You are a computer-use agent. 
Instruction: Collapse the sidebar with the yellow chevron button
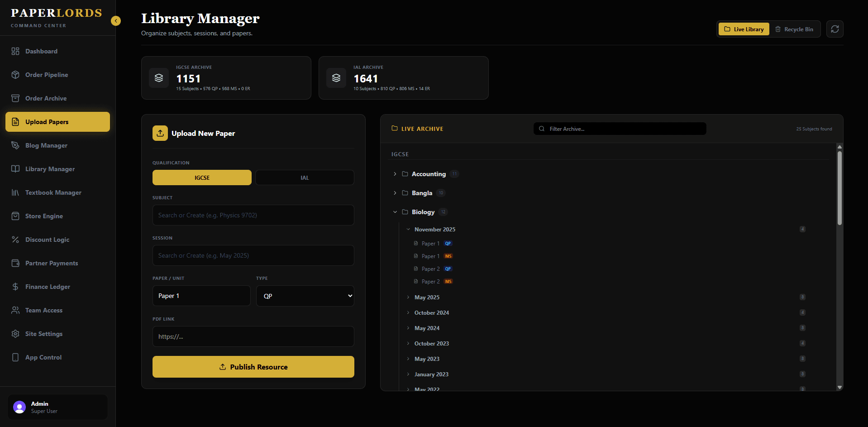(x=116, y=21)
